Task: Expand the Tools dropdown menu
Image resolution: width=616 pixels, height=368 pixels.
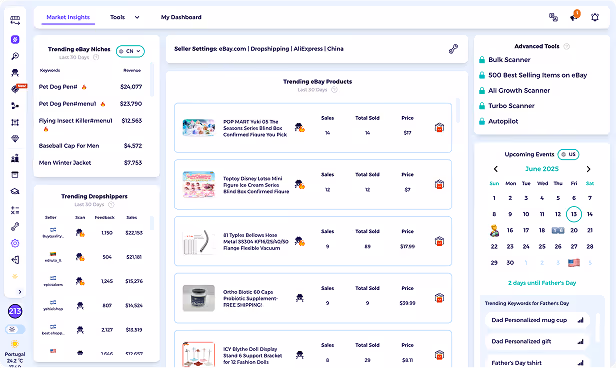Action: (125, 17)
